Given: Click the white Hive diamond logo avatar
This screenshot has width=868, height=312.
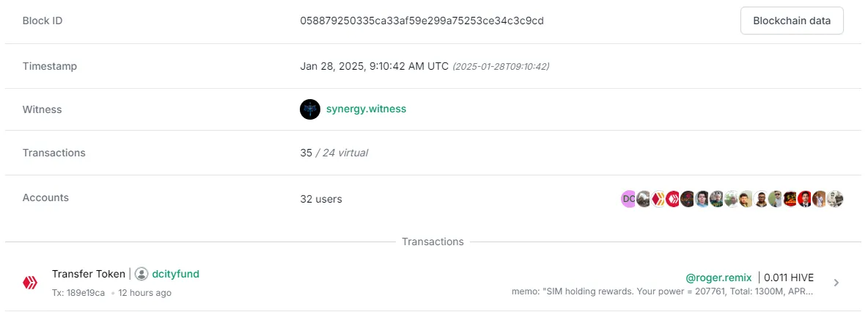Looking at the screenshot, I should (658, 199).
